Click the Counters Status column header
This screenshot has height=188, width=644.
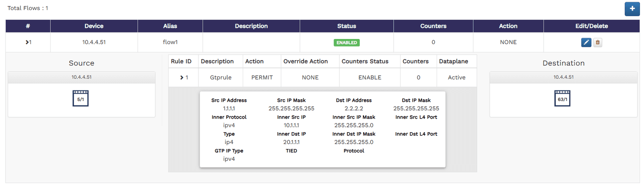(365, 61)
